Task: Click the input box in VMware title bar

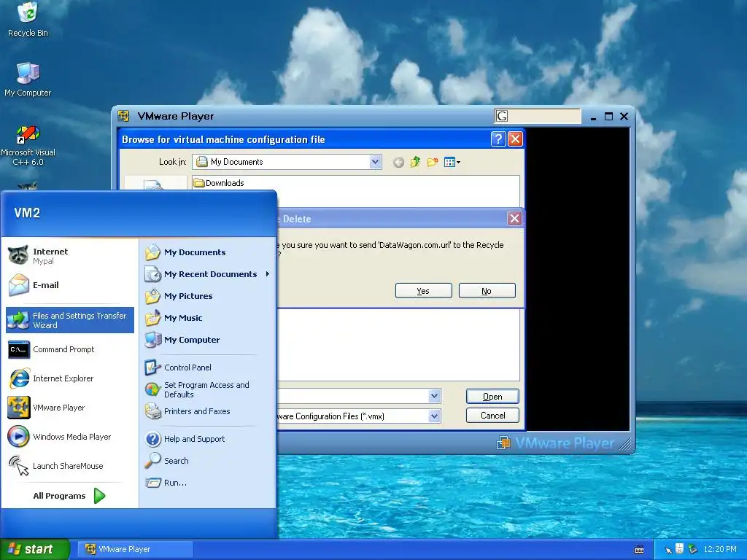Action: click(x=538, y=116)
